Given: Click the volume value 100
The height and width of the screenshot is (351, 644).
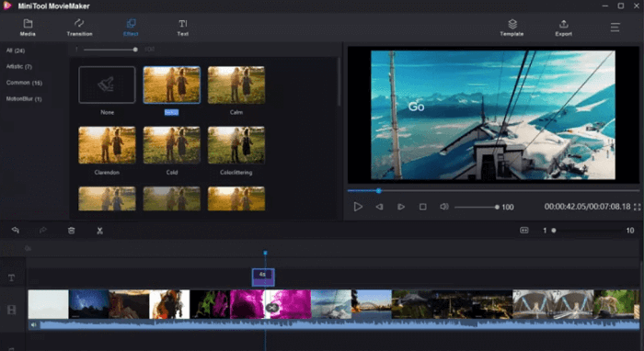Looking at the screenshot, I should click(508, 207).
